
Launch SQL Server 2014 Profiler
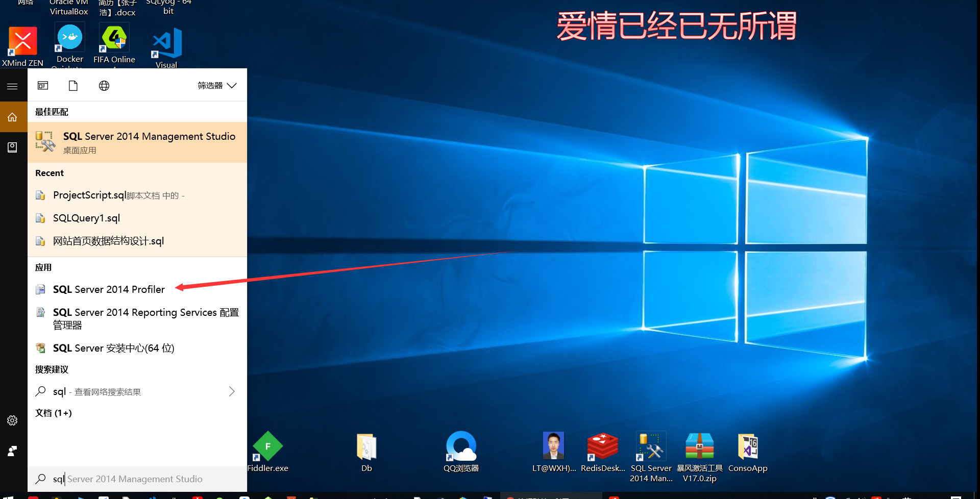point(137,290)
